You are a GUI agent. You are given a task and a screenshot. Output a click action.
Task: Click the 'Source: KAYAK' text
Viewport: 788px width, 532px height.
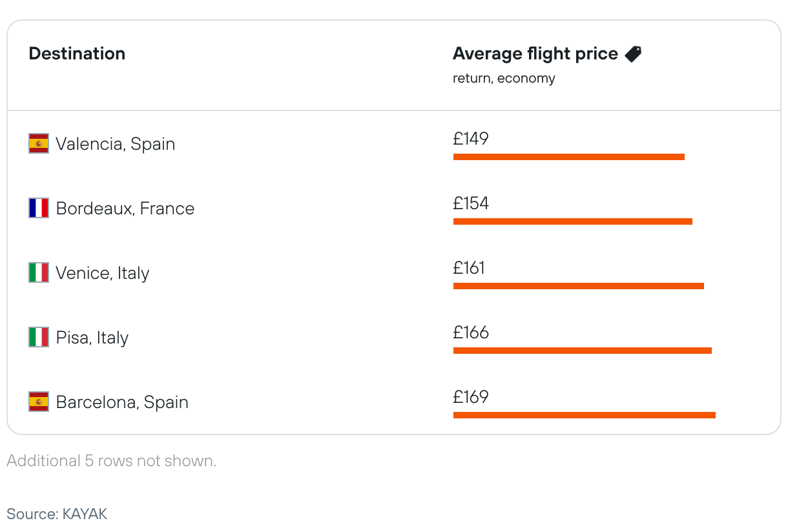click(x=57, y=514)
